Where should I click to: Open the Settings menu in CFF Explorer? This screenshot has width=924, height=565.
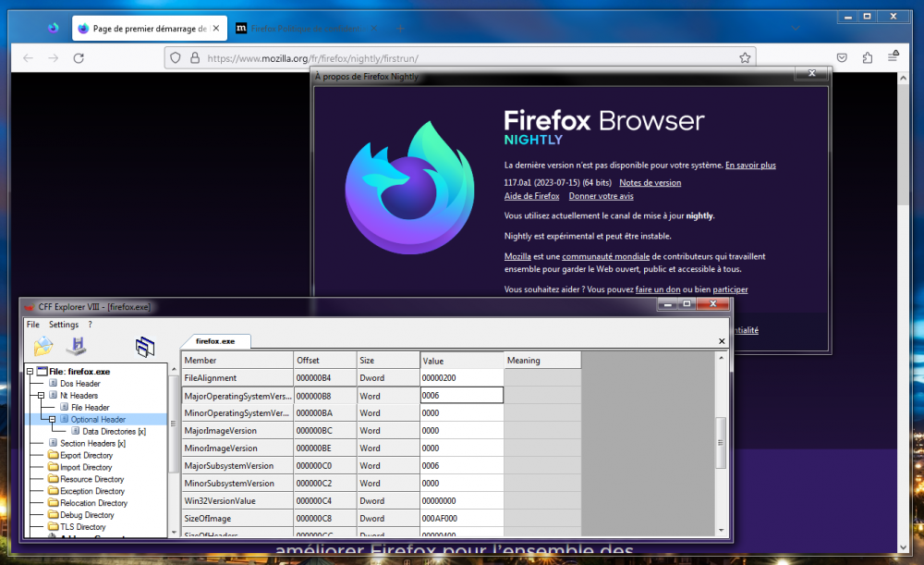[64, 325]
